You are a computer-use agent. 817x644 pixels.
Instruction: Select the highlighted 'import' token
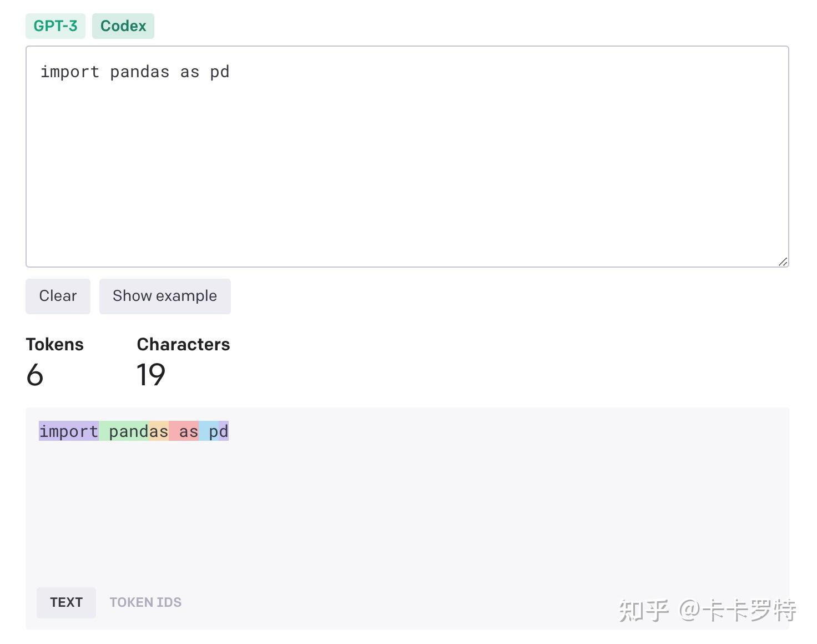[68, 431]
